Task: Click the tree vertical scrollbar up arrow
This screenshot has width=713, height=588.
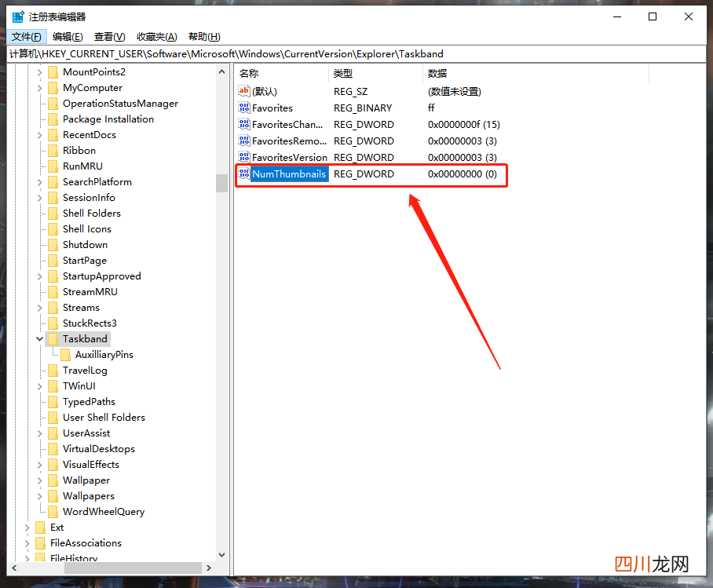Action: click(222, 72)
